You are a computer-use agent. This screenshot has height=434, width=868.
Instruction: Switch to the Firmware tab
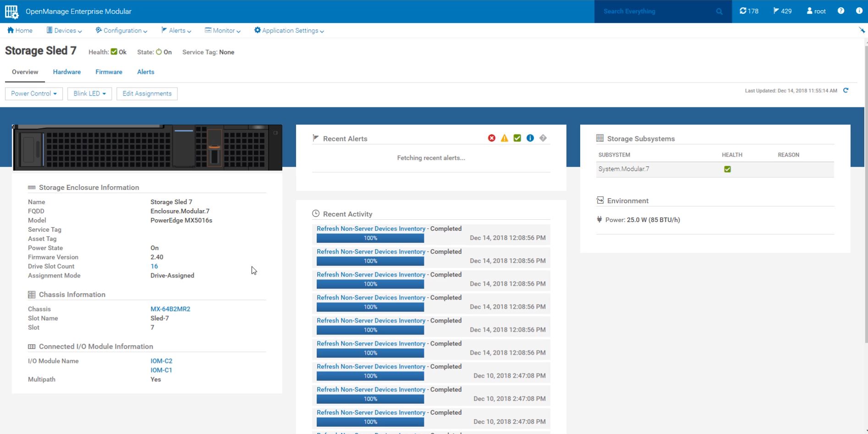109,72
